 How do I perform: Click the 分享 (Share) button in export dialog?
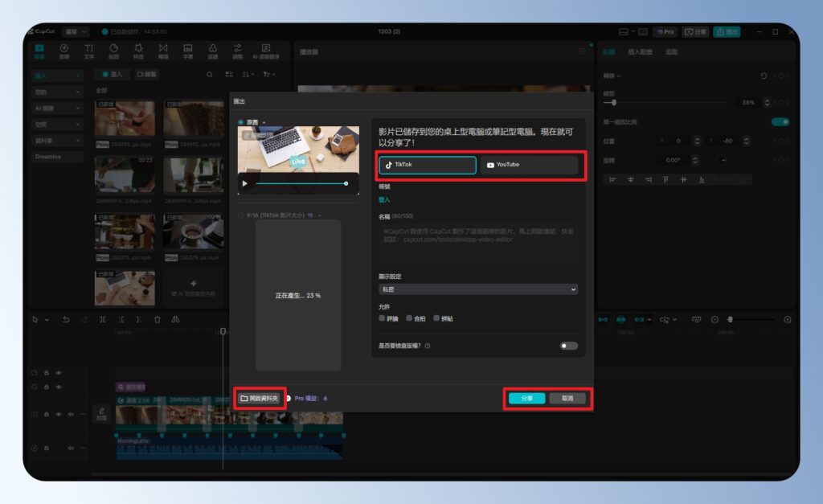click(526, 398)
